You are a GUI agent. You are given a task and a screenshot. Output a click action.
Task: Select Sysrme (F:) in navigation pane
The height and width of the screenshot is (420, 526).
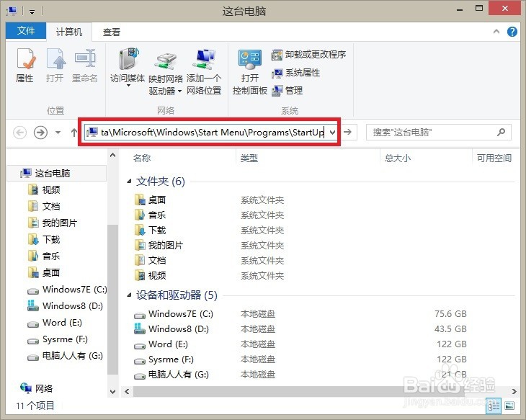58,339
